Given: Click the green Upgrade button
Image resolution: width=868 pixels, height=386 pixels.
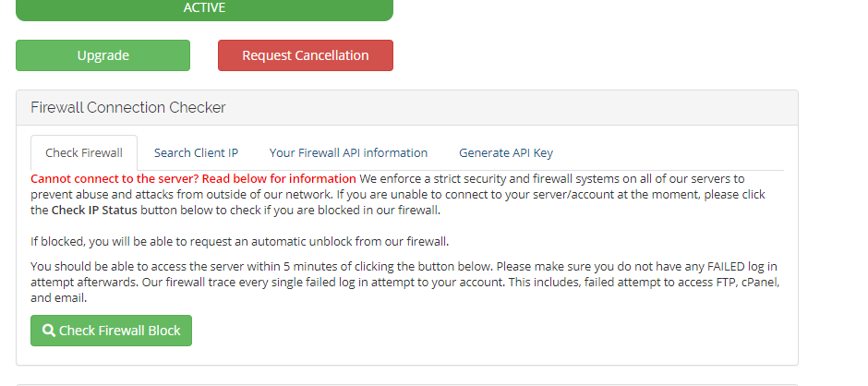Looking at the screenshot, I should point(103,55).
